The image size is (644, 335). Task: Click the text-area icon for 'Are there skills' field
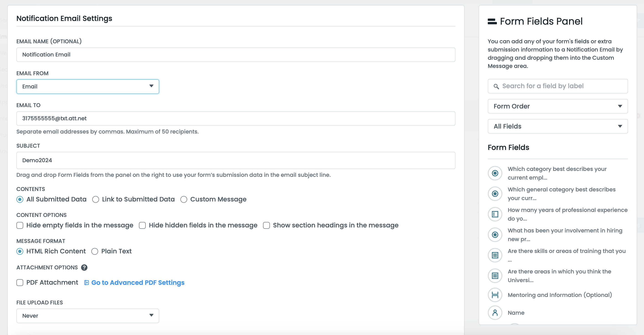(495, 255)
